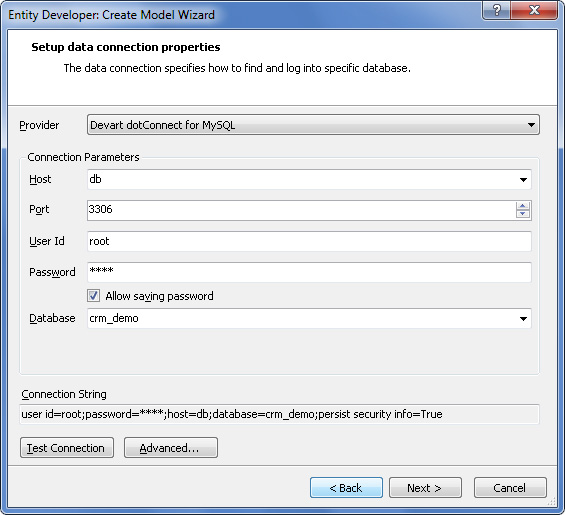
Task: Proceed with the Next button
Action: [x=425, y=488]
